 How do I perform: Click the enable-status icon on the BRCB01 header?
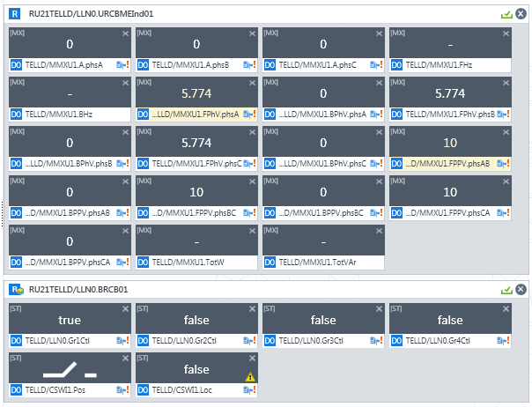pyautogui.click(x=506, y=289)
